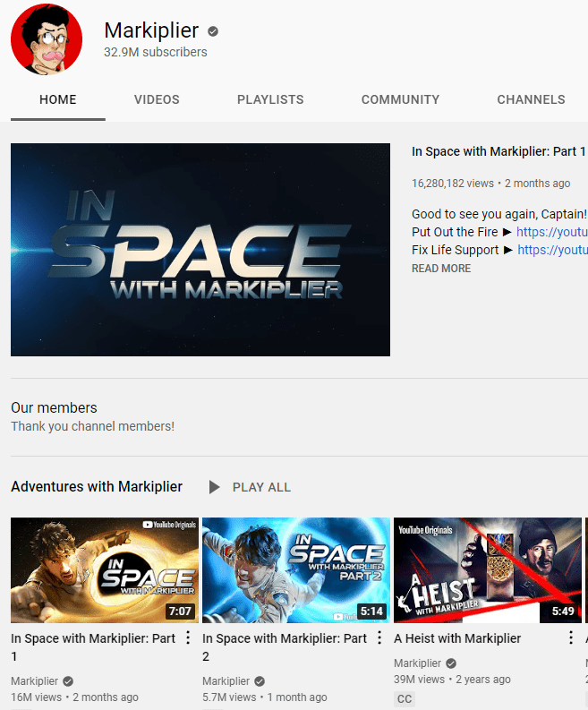Play the featured In Space with Markiplier video
The image size is (588, 710).
pos(200,250)
